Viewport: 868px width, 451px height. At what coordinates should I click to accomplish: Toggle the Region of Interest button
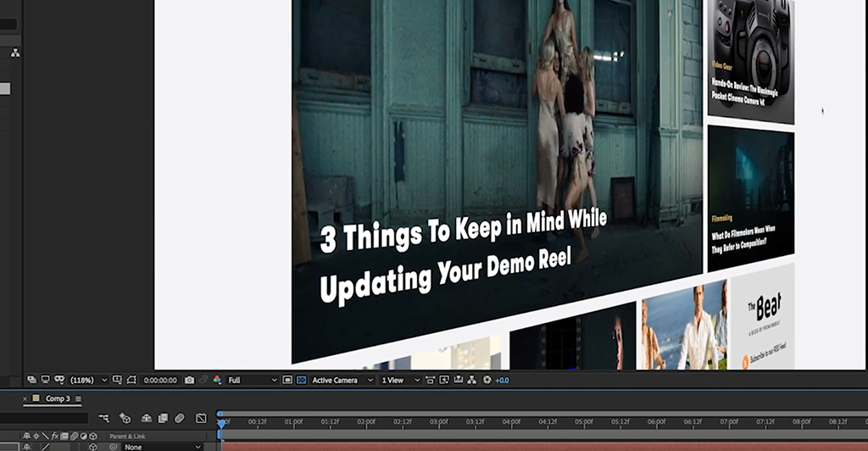click(287, 380)
